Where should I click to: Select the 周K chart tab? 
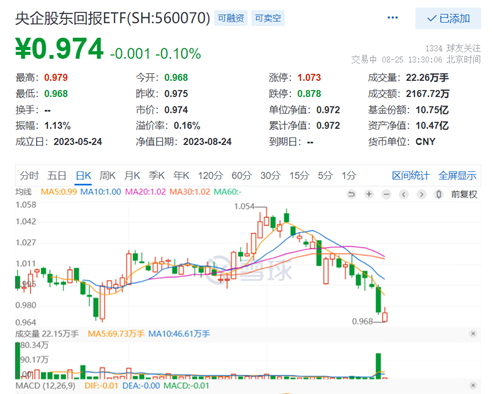coord(107,175)
